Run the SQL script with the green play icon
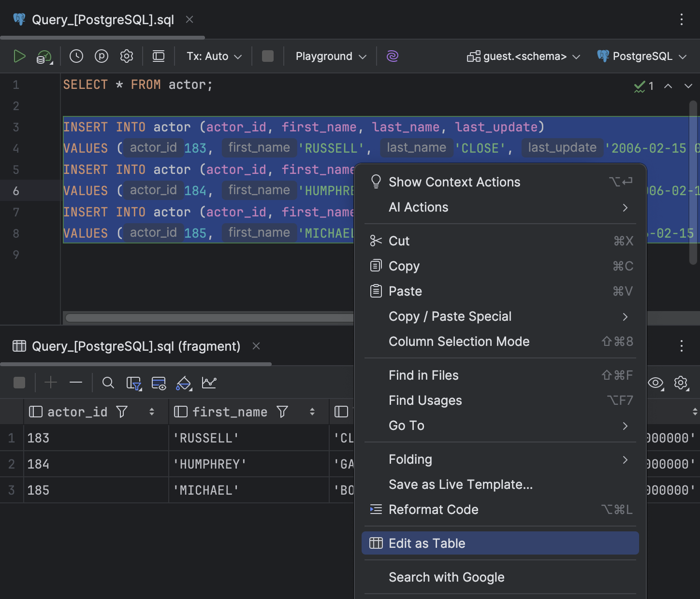 (20, 56)
